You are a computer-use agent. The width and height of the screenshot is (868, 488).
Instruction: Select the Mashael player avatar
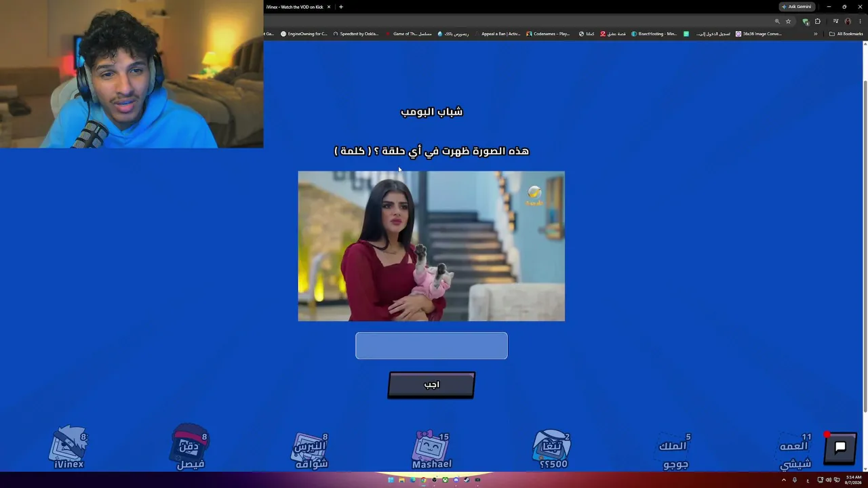click(432, 450)
